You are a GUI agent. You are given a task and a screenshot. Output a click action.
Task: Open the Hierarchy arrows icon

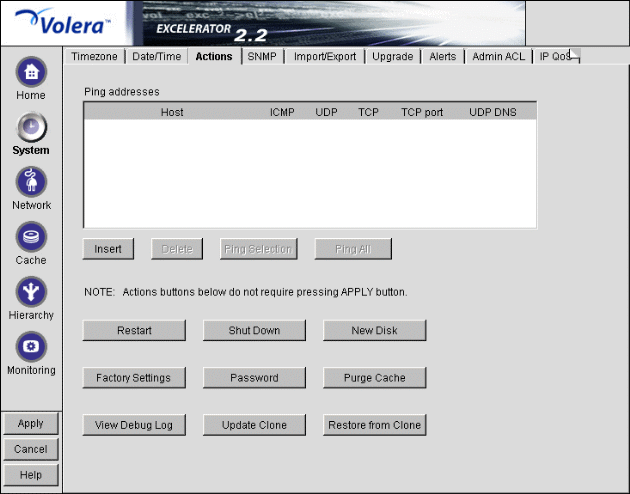pyautogui.click(x=31, y=292)
